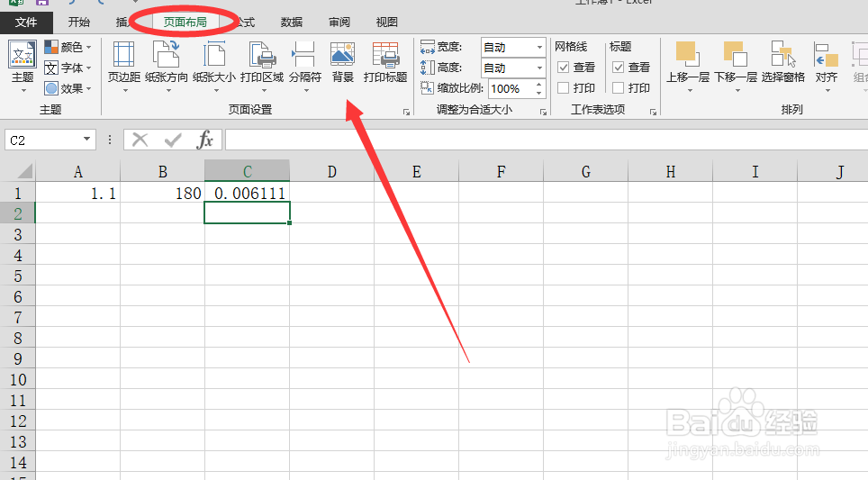The width and height of the screenshot is (868, 480).
Task: Click the confirm checkmark in formula bar
Action: point(173,140)
